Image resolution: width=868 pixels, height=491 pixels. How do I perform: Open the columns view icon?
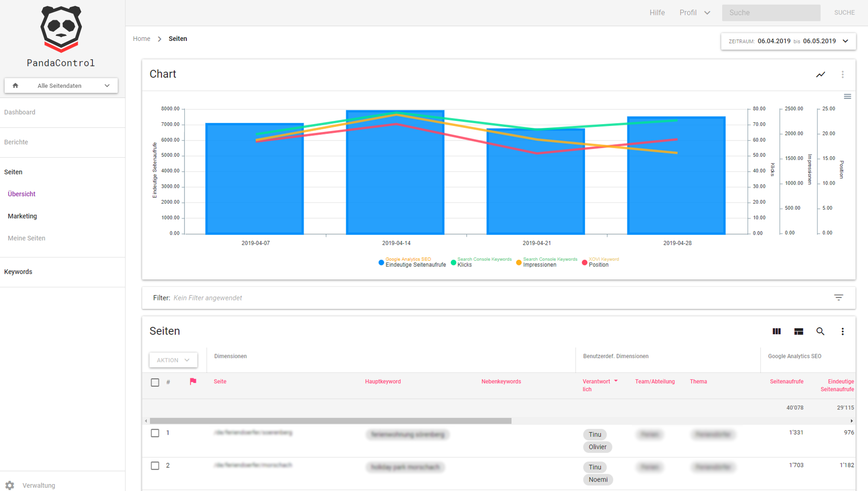[776, 331]
